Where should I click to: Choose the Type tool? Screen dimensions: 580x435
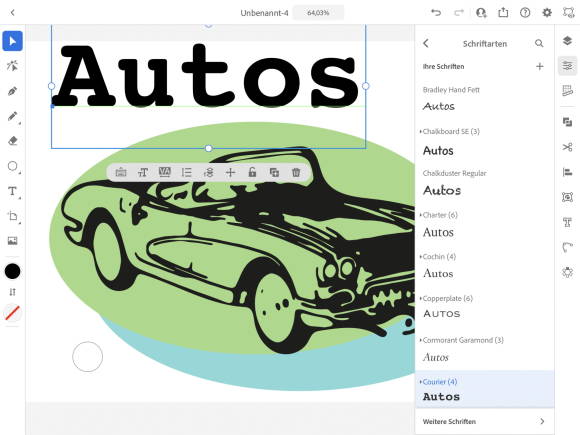12,191
